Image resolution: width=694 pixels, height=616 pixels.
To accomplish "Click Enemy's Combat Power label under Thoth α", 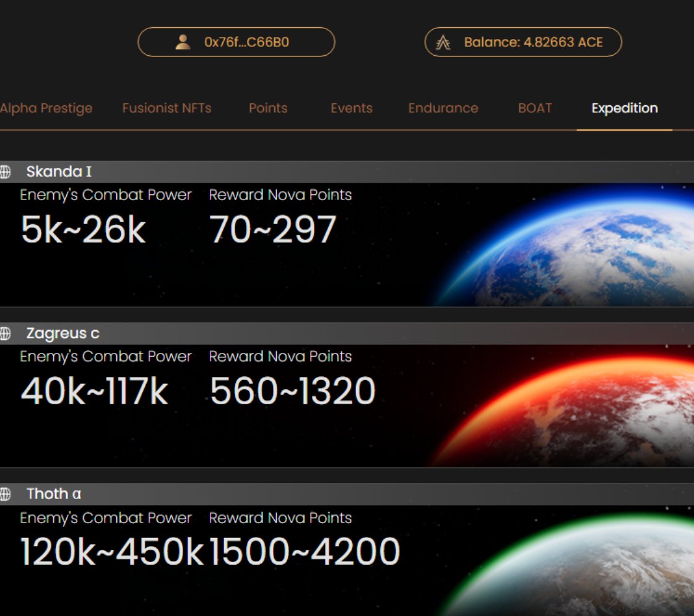I will (x=106, y=518).
